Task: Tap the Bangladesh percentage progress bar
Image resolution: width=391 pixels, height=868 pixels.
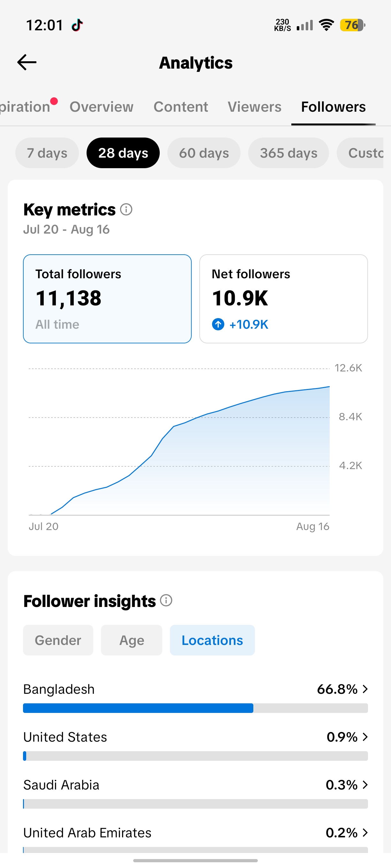Action: point(195,708)
